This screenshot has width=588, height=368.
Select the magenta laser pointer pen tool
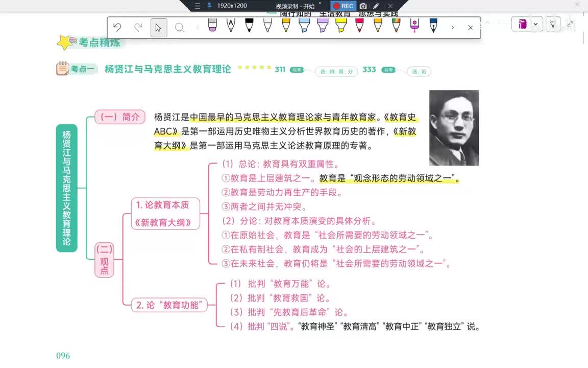414,25
